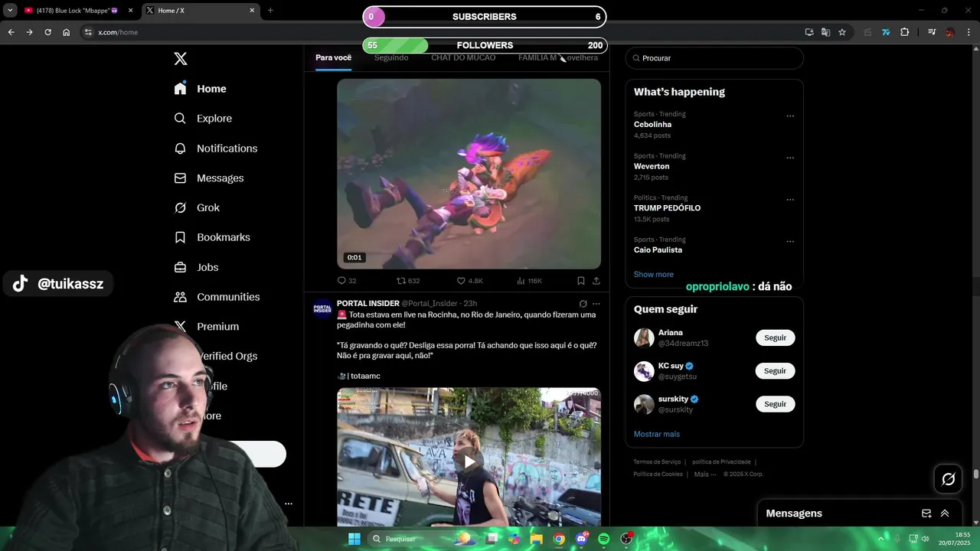Open Home from the left sidebar
This screenshot has height=551, width=980.
200,89
